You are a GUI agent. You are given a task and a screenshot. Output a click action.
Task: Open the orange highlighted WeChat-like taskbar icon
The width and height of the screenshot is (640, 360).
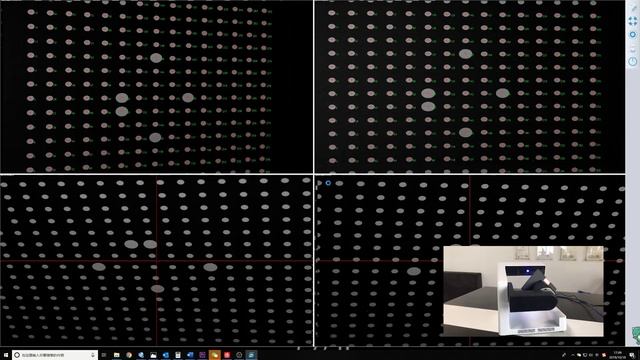point(215,355)
